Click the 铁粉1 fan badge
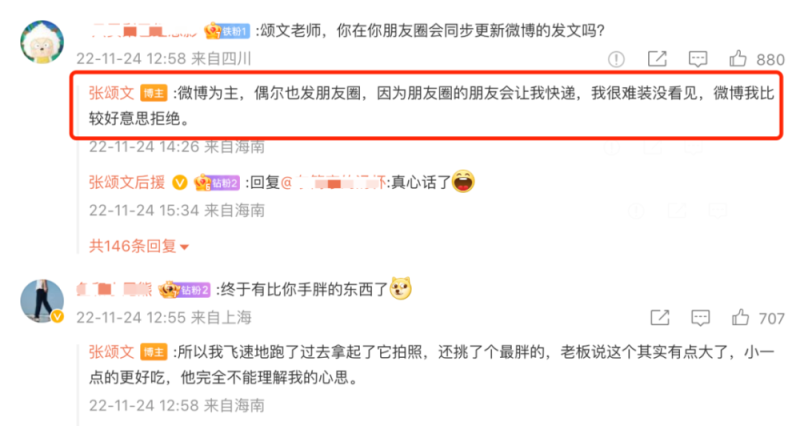The image size is (800, 426). click(228, 32)
